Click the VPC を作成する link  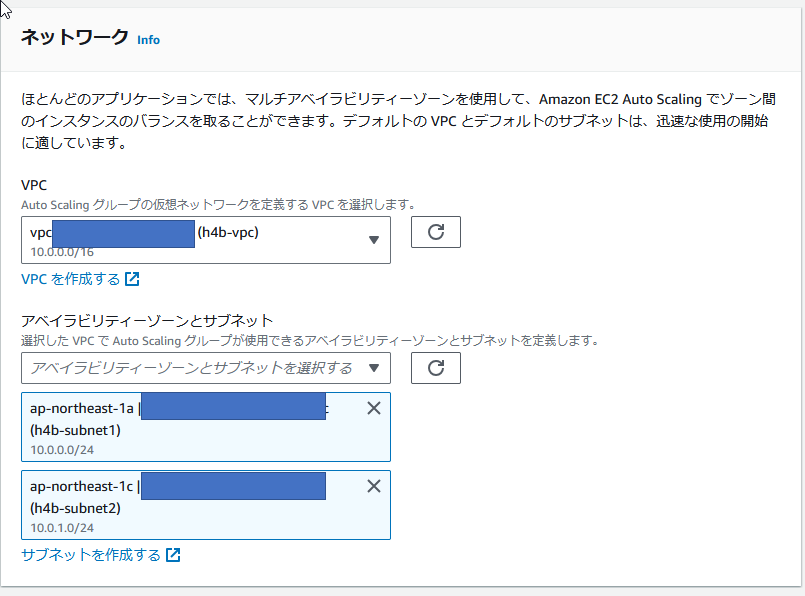pos(70,279)
